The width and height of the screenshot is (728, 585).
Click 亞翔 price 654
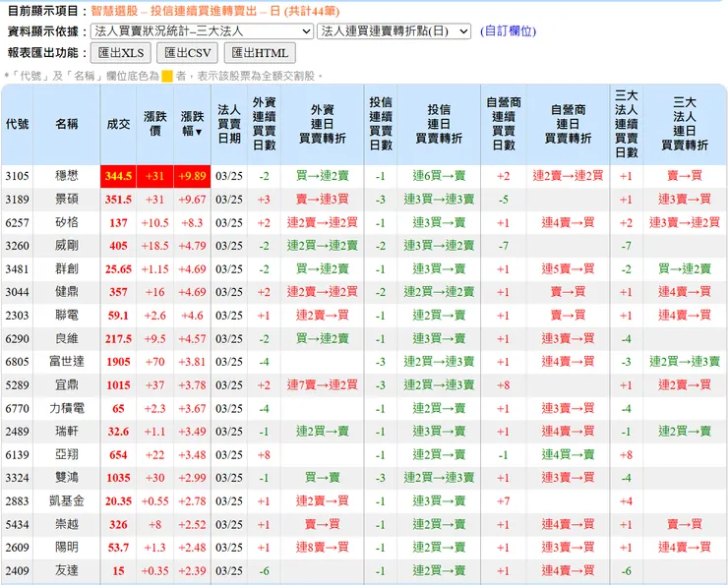118,454
